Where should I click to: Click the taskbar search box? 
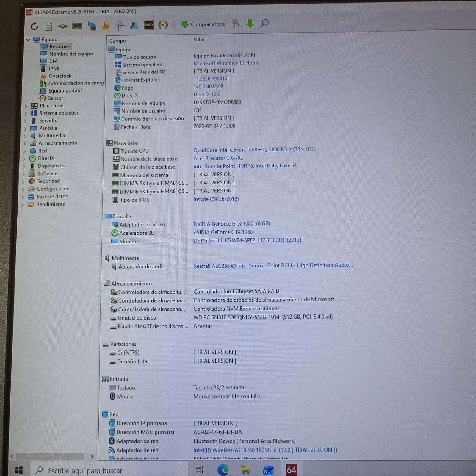click(x=109, y=470)
